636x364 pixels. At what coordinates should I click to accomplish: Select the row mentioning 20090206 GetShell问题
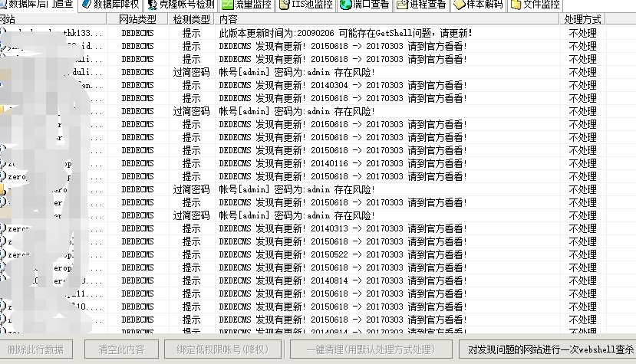[318, 33]
